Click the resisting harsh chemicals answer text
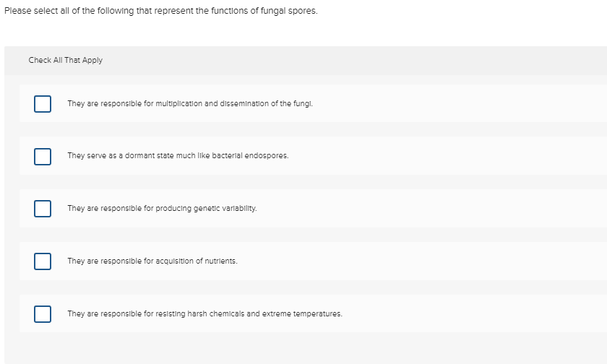This screenshot has width=607, height=364. coord(205,314)
